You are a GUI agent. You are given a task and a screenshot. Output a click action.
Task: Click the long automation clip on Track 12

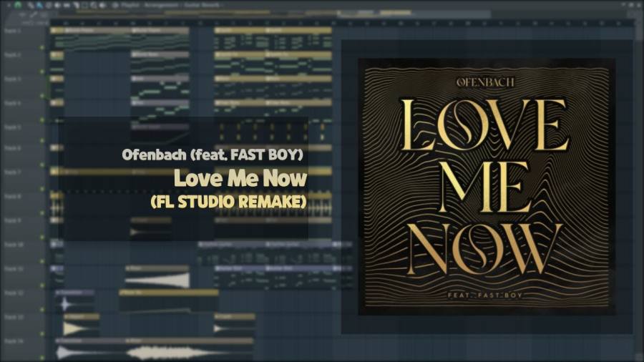tap(168, 301)
